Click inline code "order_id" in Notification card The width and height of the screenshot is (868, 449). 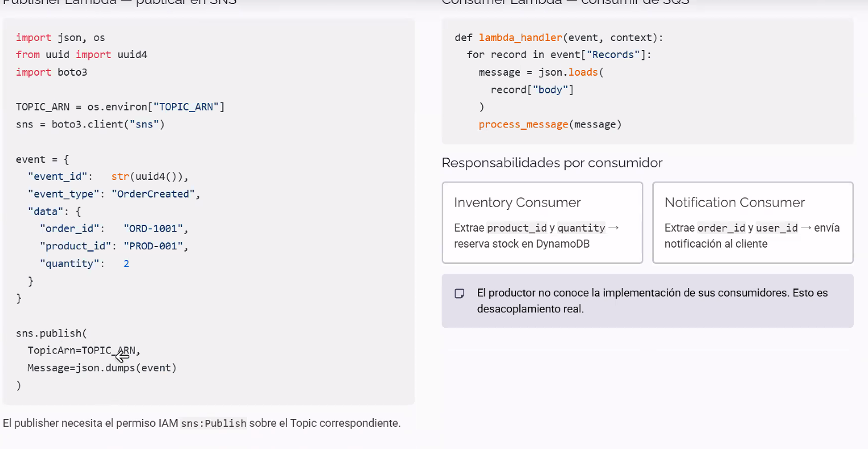point(721,228)
